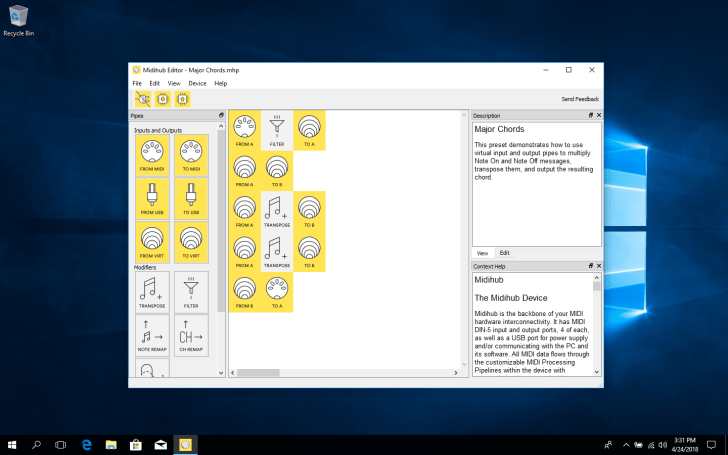Select the FROM B pipe in the canvas
This screenshot has width=728, height=455.
click(x=245, y=292)
